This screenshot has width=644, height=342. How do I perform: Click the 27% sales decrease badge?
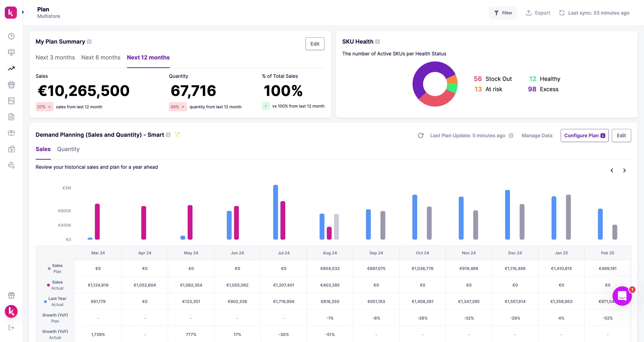tap(44, 107)
